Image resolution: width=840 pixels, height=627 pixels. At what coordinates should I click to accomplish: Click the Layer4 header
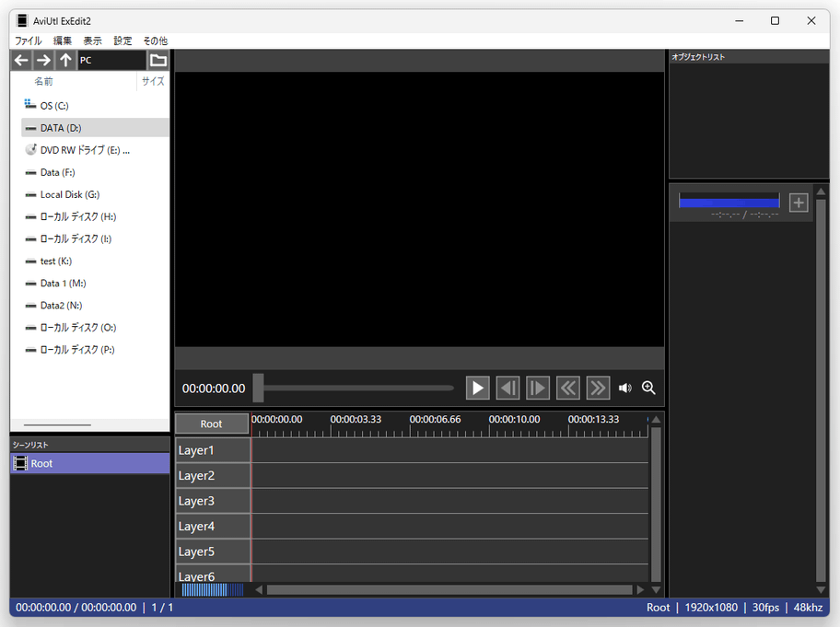pos(213,527)
